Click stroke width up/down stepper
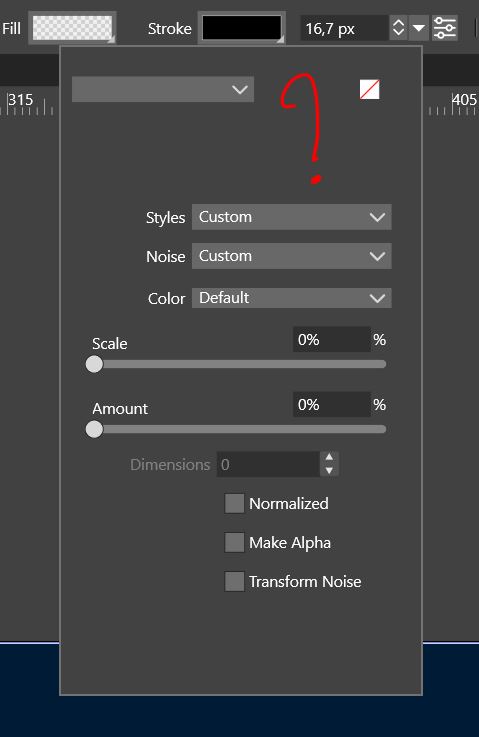This screenshot has height=737, width=479. 398,28
